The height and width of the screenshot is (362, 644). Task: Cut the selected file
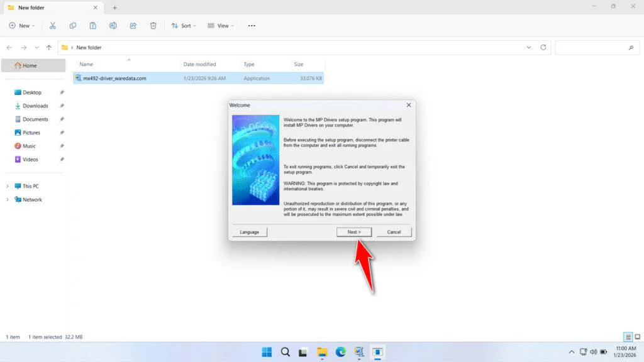[x=53, y=26]
